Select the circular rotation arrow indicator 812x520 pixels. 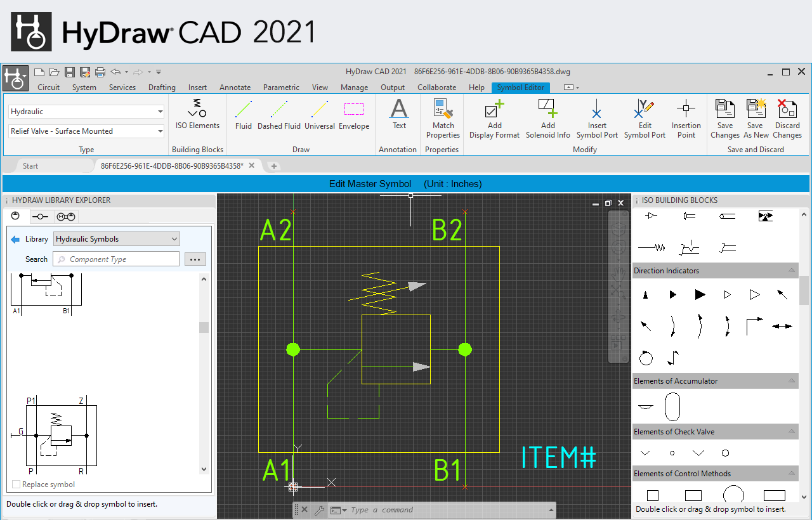[x=646, y=358]
